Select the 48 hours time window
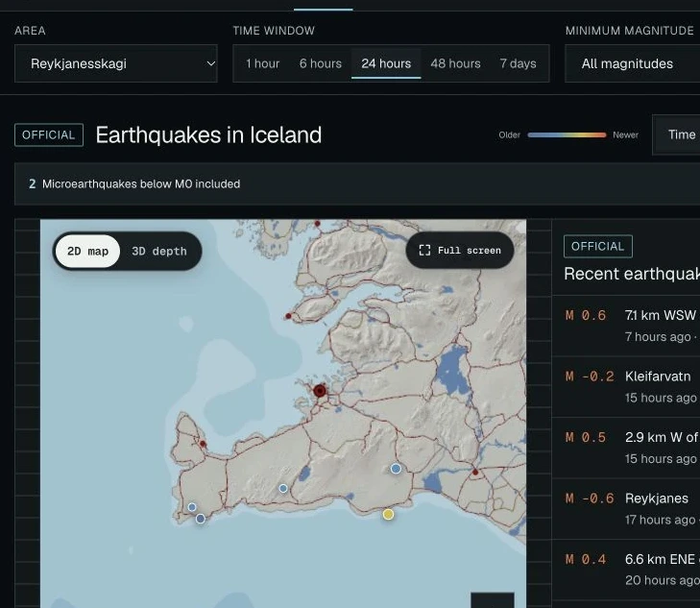Image resolution: width=700 pixels, height=608 pixels. coord(455,63)
